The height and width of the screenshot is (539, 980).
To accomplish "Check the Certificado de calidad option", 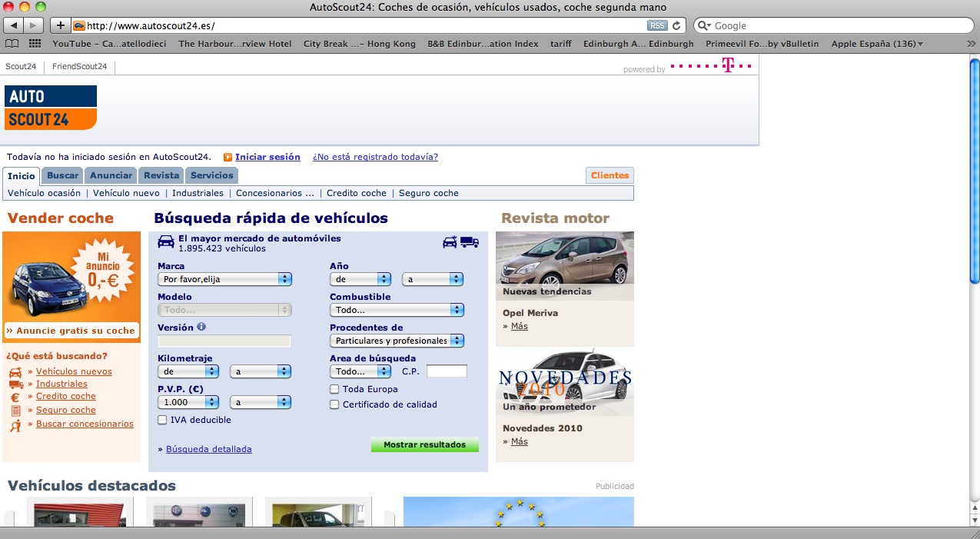I will (334, 404).
